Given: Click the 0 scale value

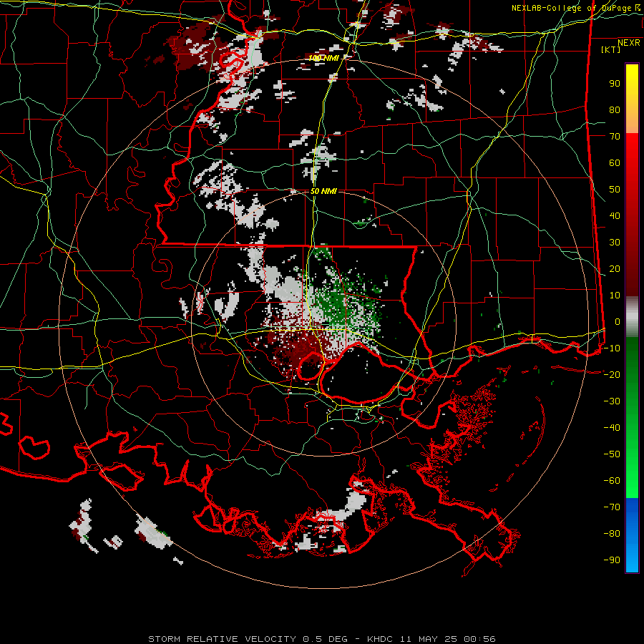Looking at the screenshot, I should 618,321.
